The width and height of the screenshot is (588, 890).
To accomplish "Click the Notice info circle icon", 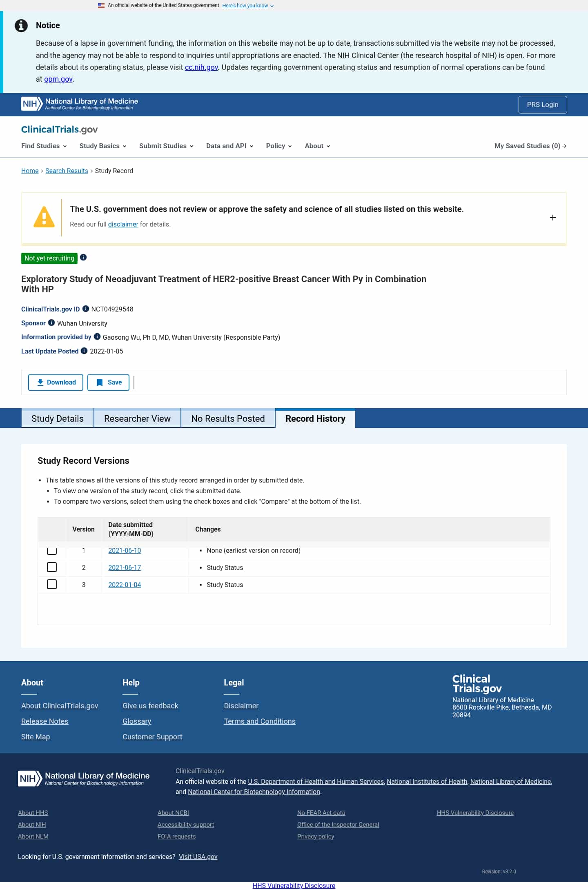I will point(21,26).
